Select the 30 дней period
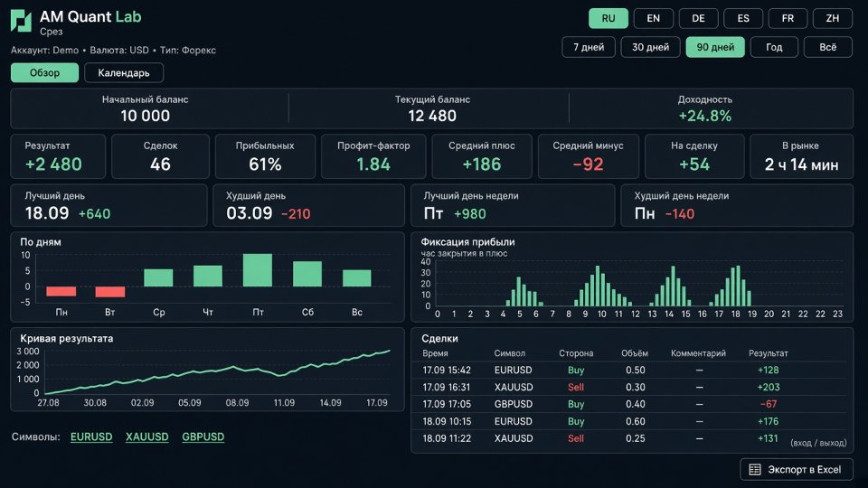Viewport: 868px width, 488px height. point(650,47)
